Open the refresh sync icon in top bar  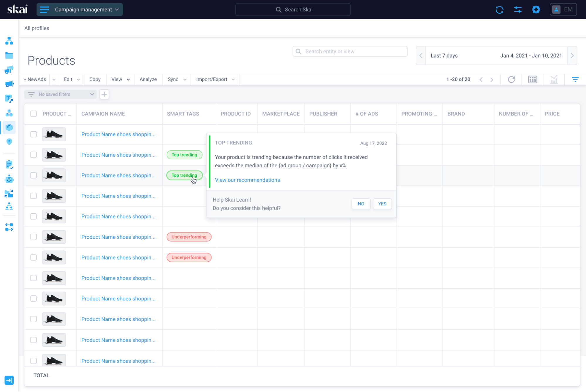point(500,10)
